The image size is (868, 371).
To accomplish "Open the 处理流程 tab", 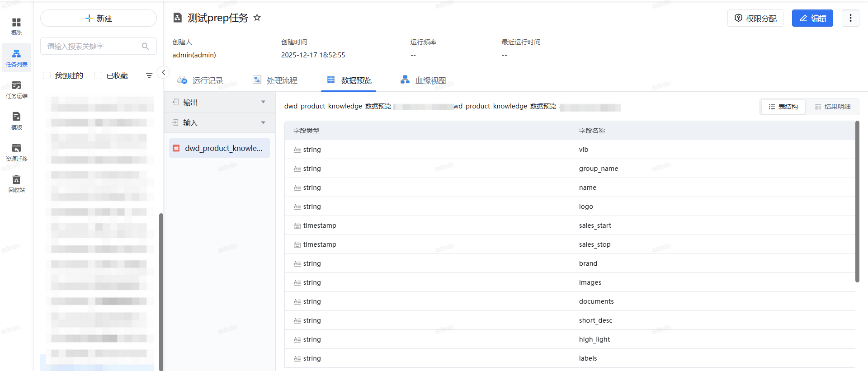I will click(275, 80).
